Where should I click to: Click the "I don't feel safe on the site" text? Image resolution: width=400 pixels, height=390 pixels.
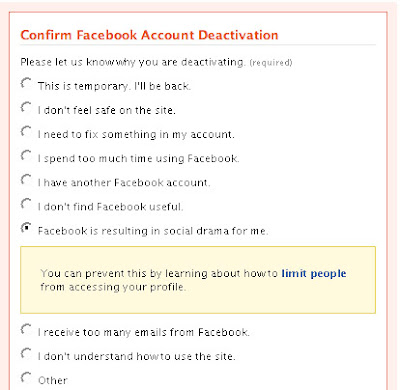point(107,110)
